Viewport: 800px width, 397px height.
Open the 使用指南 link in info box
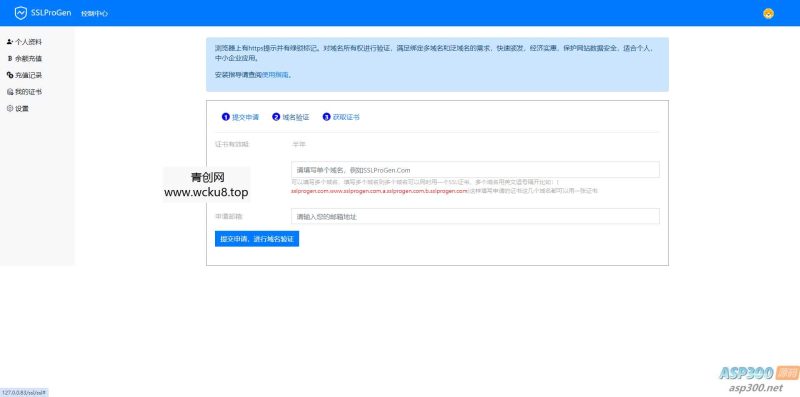coord(275,75)
